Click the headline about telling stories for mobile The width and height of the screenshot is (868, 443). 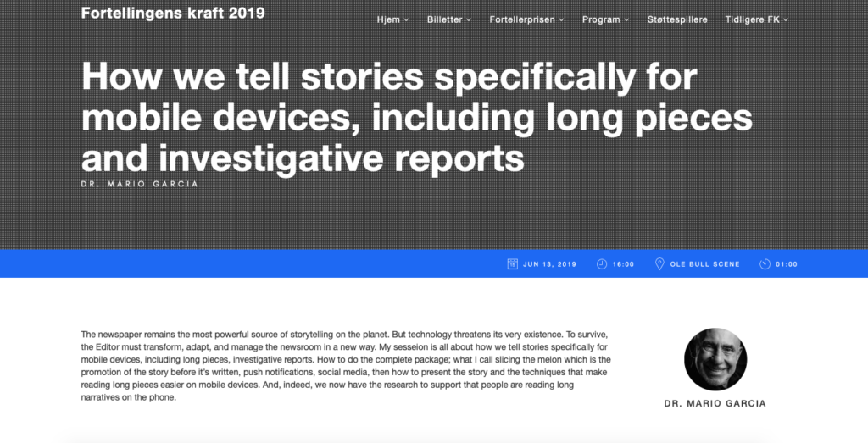click(417, 117)
